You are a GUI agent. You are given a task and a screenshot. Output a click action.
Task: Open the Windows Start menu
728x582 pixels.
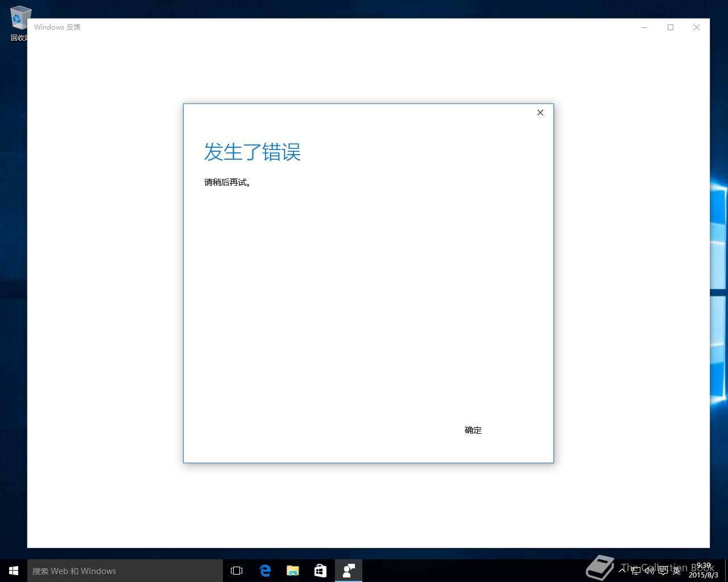(x=14, y=571)
